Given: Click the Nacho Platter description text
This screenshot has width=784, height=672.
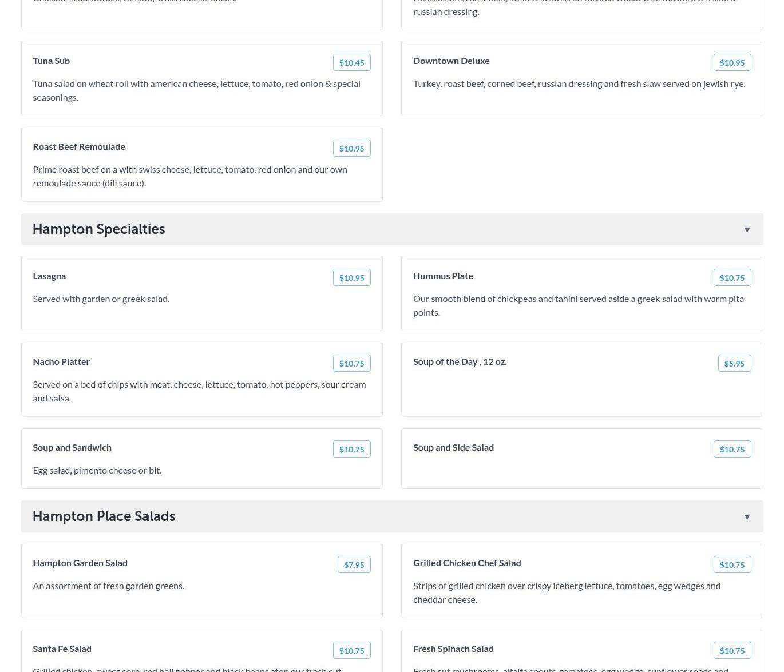Looking at the screenshot, I should pos(199,391).
